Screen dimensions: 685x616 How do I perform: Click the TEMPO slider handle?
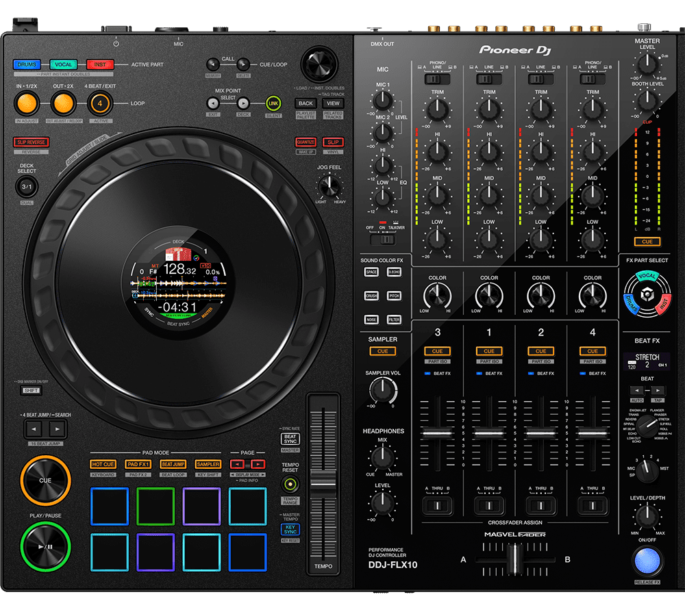click(x=323, y=480)
